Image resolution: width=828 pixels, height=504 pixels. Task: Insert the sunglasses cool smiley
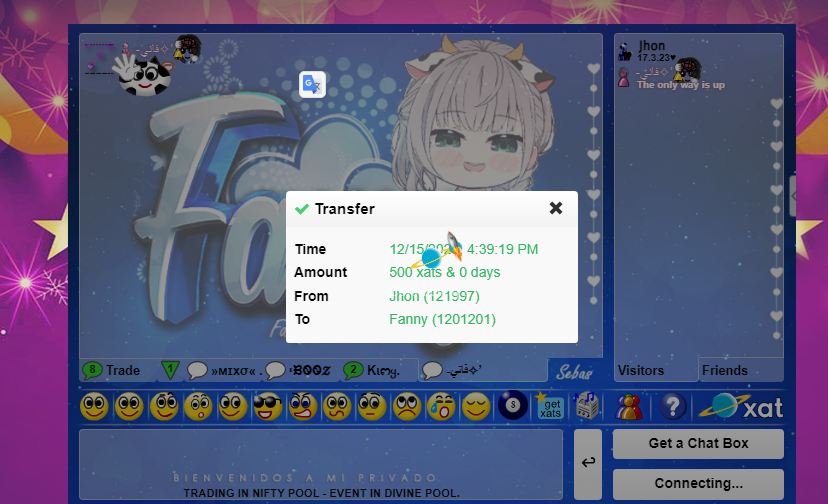coord(268,407)
